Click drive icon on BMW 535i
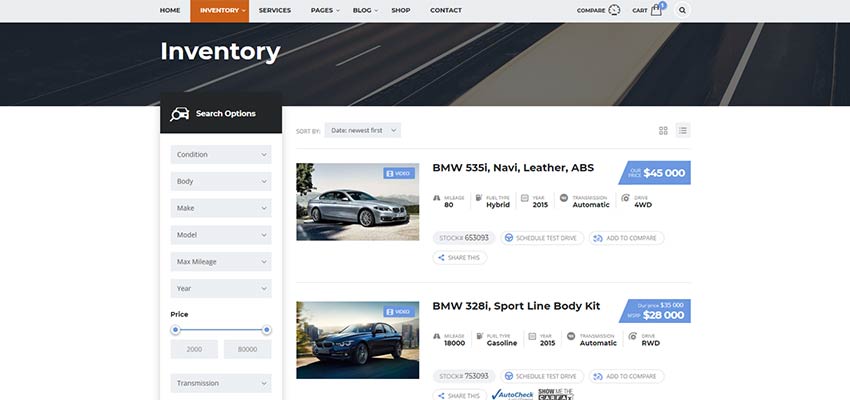 coord(626,198)
